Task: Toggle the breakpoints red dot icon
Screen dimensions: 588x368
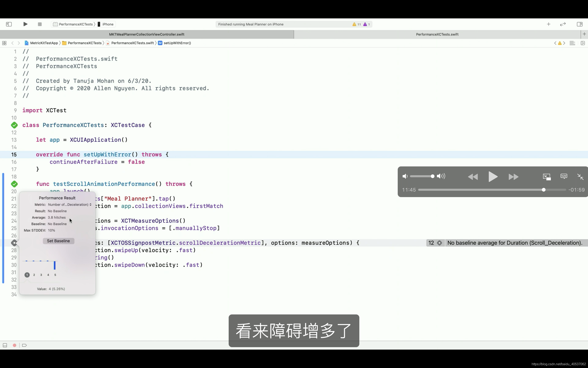Action: (14, 345)
